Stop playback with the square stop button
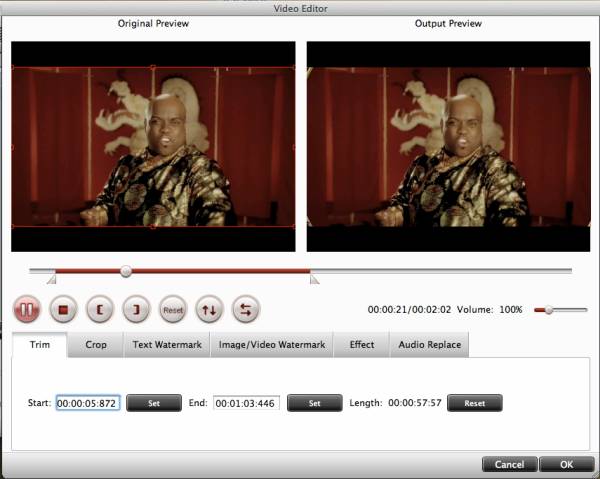 [63, 309]
